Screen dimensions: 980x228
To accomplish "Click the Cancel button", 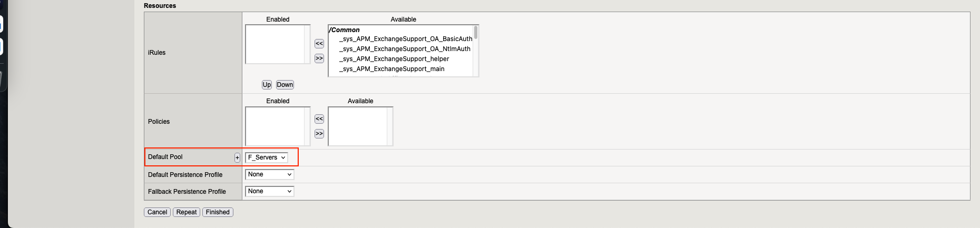I will (x=157, y=212).
